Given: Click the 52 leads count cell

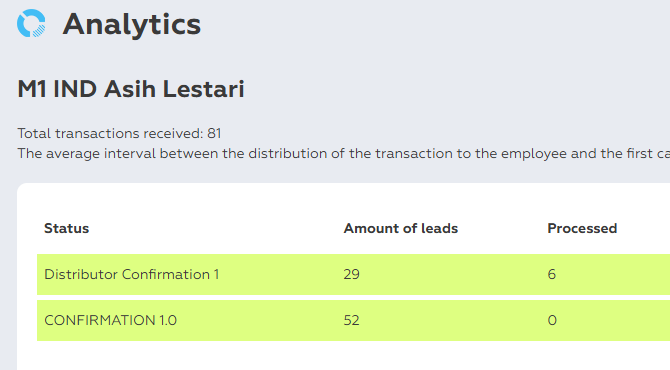Looking at the screenshot, I should click(x=351, y=320).
